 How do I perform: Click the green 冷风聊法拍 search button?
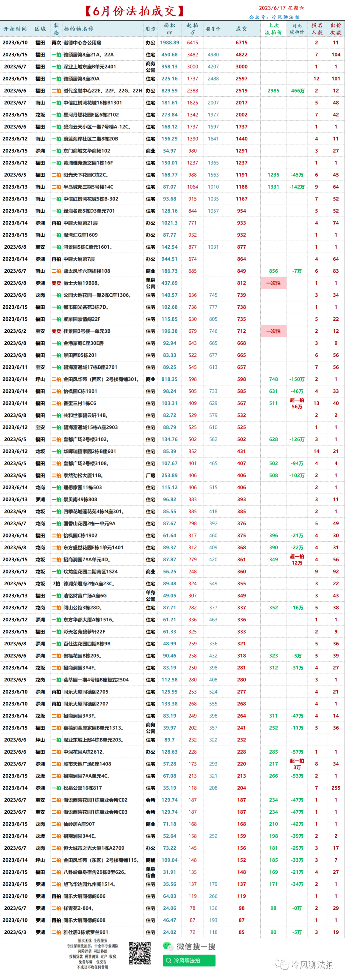189,961
